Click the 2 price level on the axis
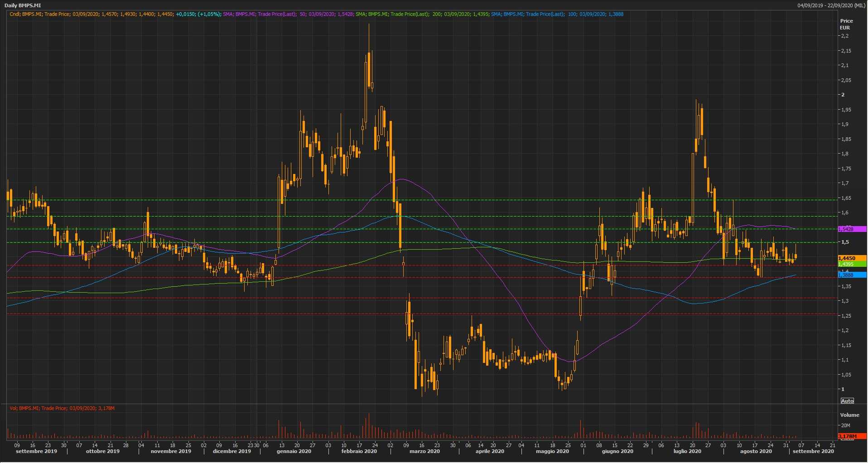The height and width of the screenshot is (463, 868). click(x=843, y=95)
